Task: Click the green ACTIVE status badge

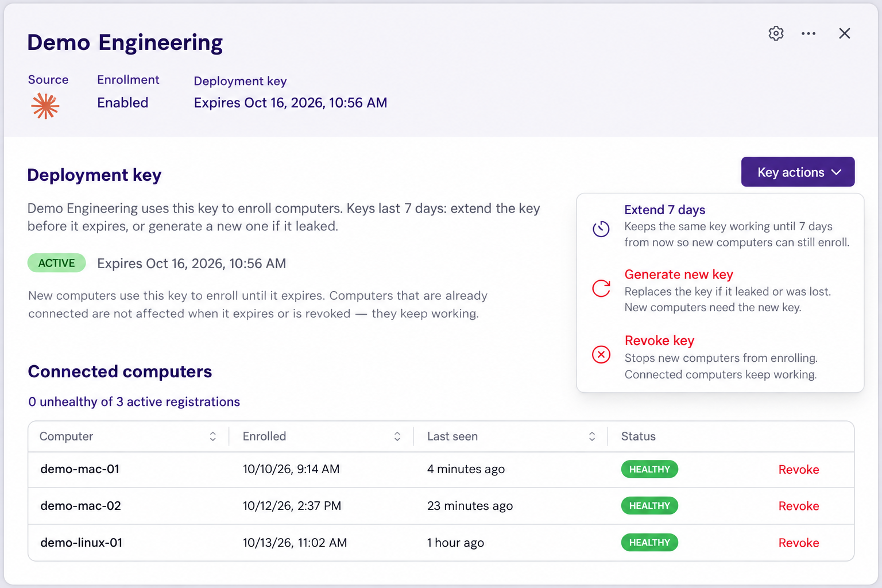Action: tap(57, 263)
